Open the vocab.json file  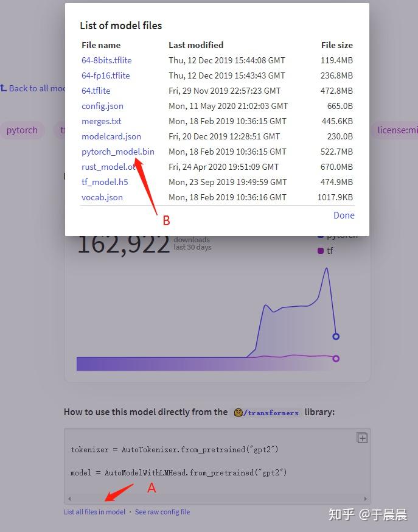101,197
